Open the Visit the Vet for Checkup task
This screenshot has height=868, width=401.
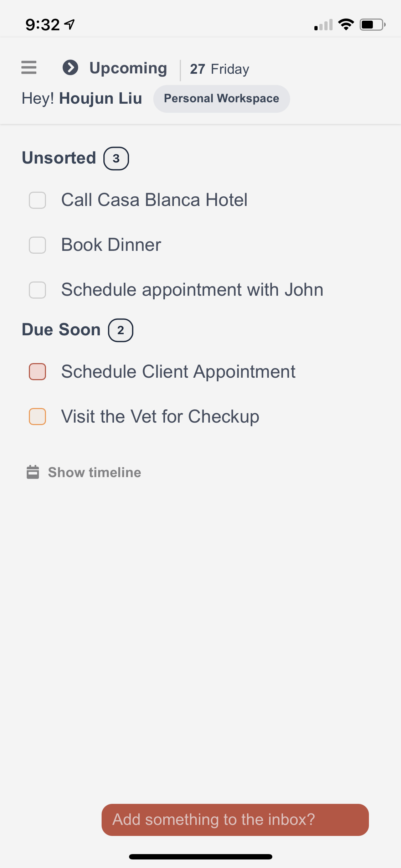[x=160, y=417]
